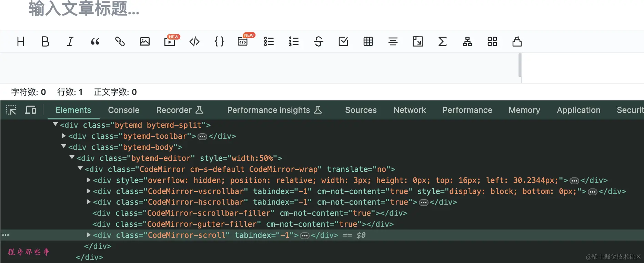
Task: Open the Memory tab
Action: point(524,110)
